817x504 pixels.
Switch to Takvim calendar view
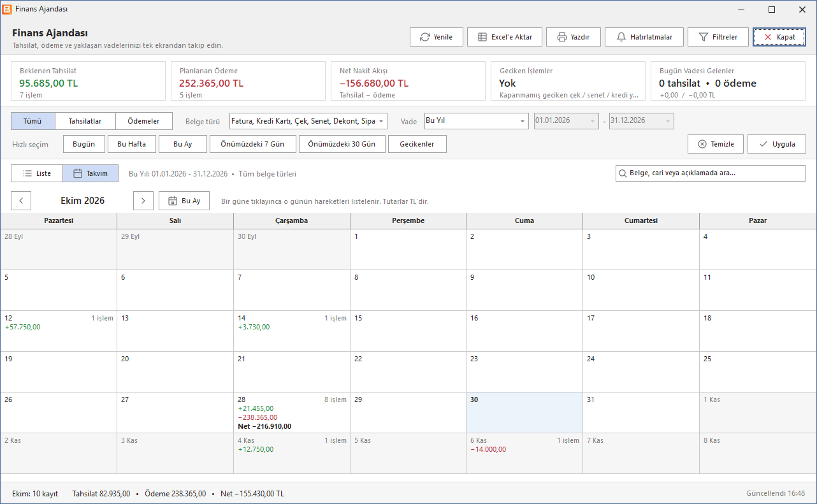pyautogui.click(x=90, y=173)
